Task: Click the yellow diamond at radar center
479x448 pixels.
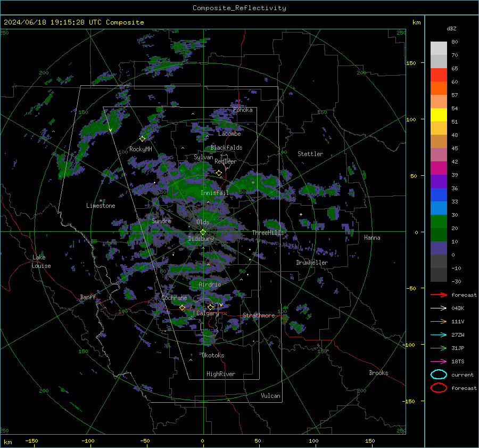Action: (203, 232)
